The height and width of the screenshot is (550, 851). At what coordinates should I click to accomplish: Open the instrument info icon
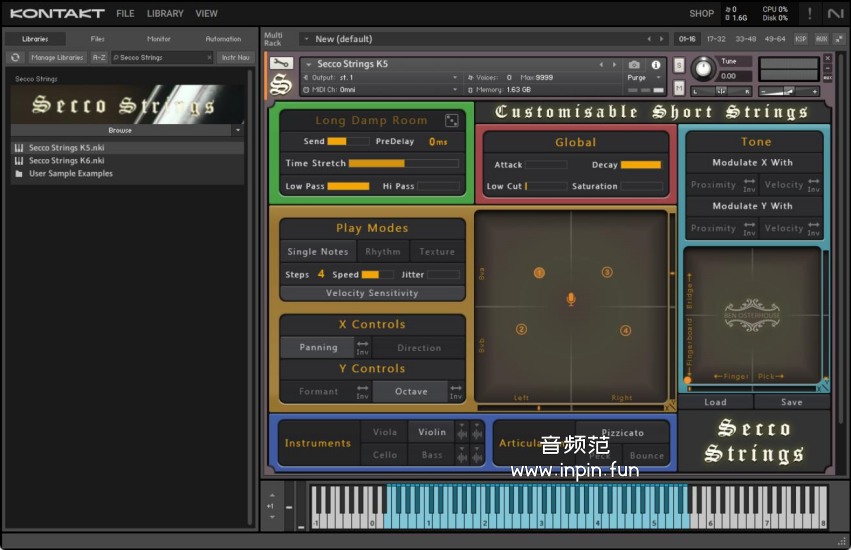click(656, 64)
